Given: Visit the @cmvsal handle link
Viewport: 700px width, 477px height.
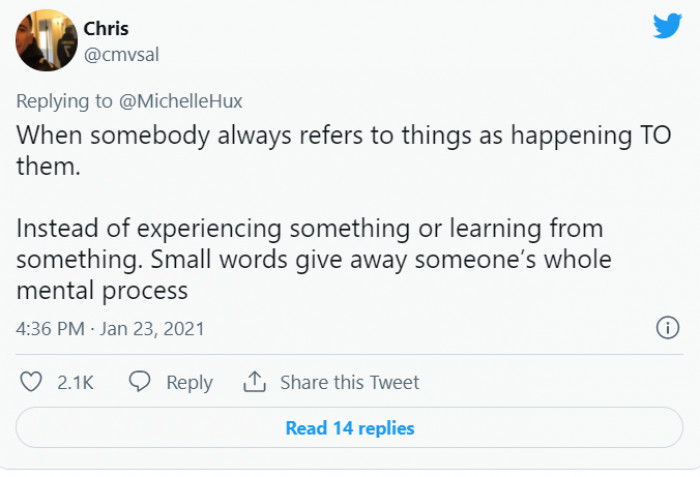Looking at the screenshot, I should pos(121,55).
